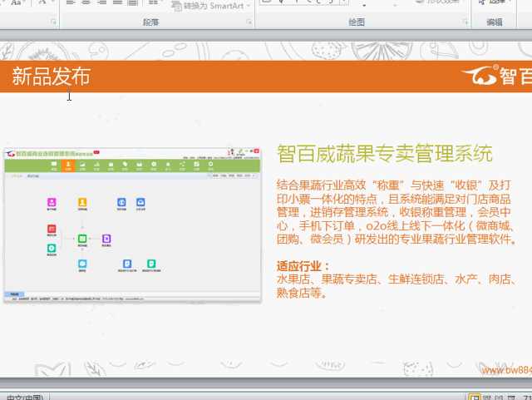
Task: Click the pink icon in embedded screenshot
Action: tap(52, 202)
